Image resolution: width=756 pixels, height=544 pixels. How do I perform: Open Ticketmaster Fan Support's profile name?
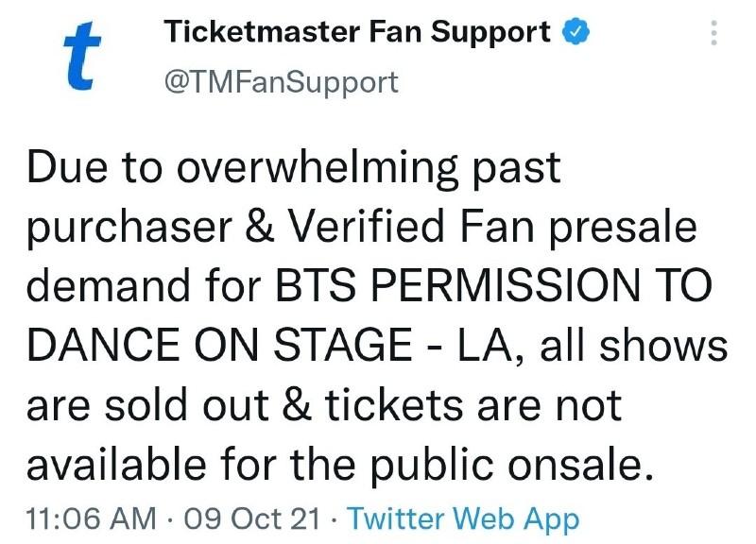[359, 29]
